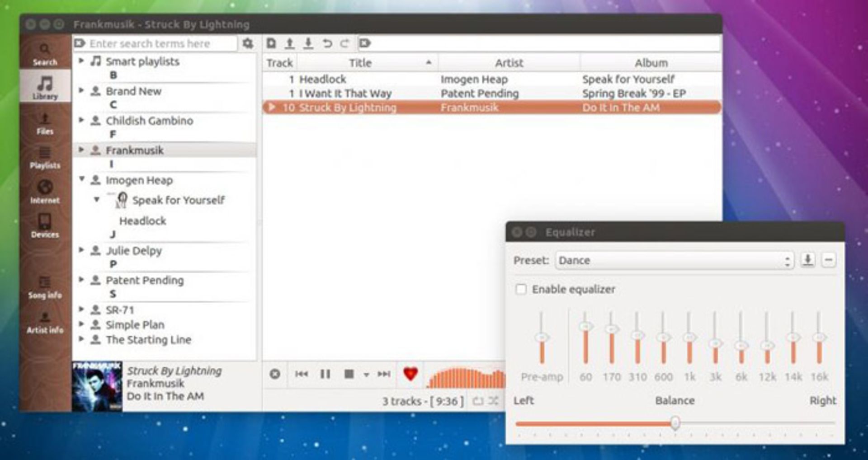Viewport: 868px width, 460px height.
Task: Open the Devices sidebar tab
Action: (45, 227)
